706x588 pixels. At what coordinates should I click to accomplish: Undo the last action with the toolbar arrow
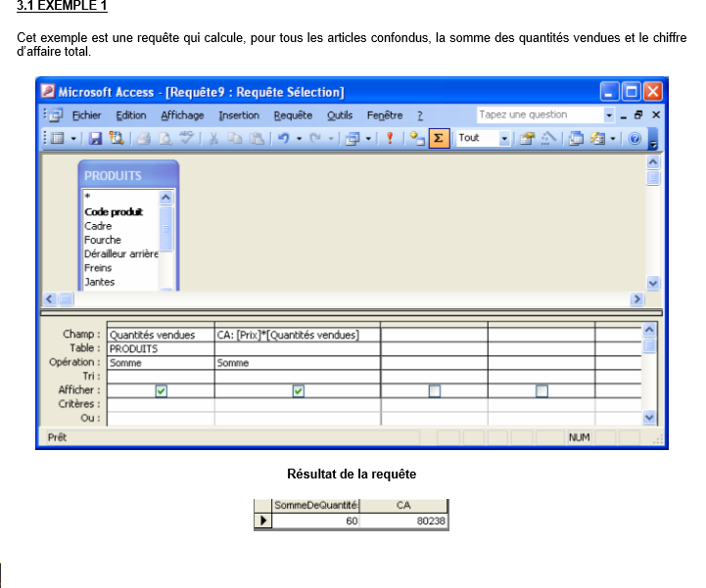click(x=283, y=138)
